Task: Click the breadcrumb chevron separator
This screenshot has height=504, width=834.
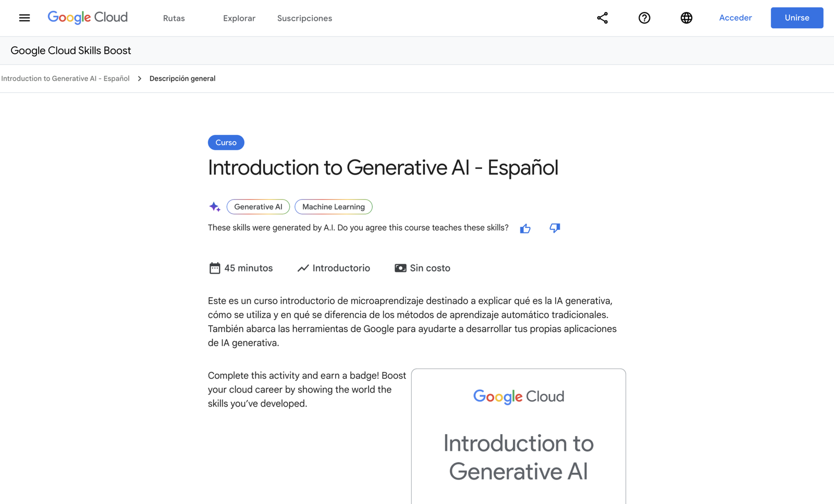Action: click(x=140, y=79)
